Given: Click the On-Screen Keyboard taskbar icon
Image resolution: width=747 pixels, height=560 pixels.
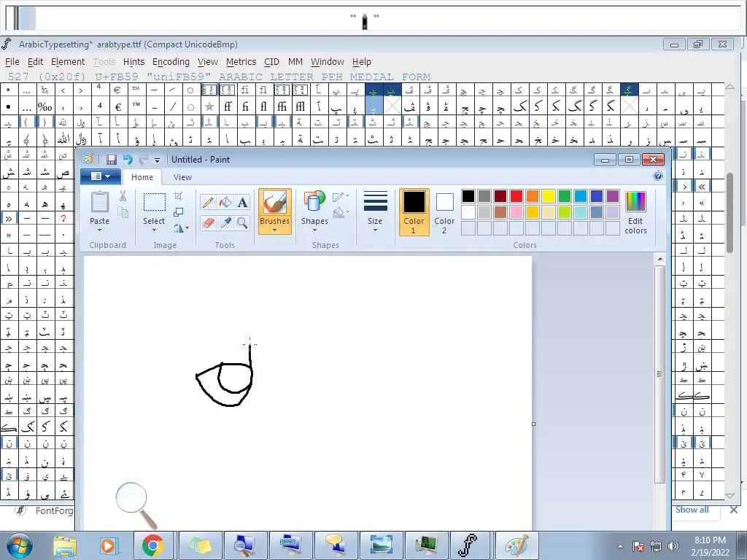Looking at the screenshot, I should [x=290, y=545].
